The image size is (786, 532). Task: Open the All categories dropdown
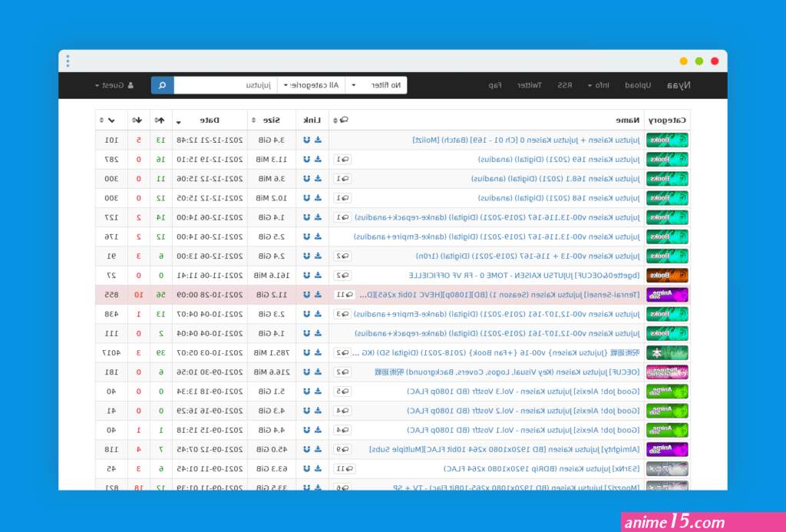(312, 85)
